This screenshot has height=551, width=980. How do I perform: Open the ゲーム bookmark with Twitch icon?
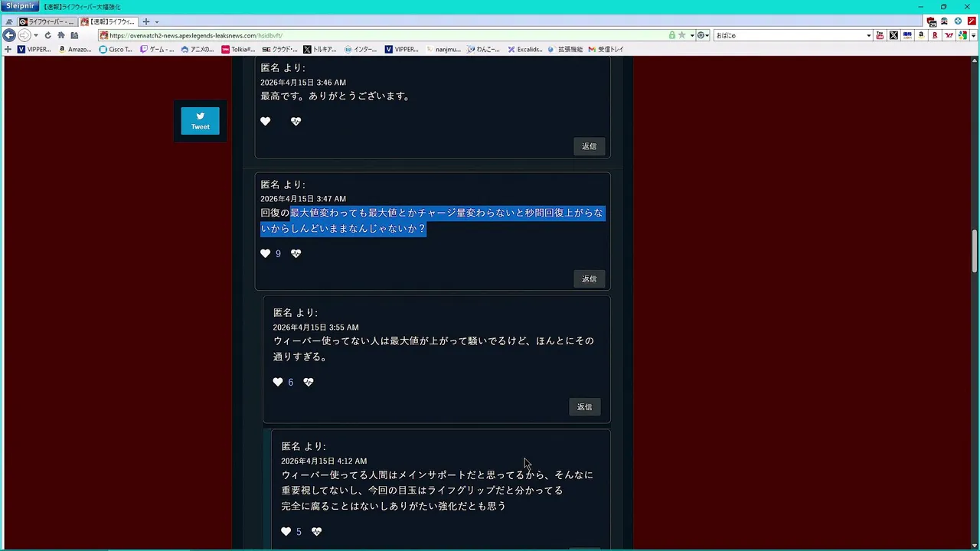157,49
